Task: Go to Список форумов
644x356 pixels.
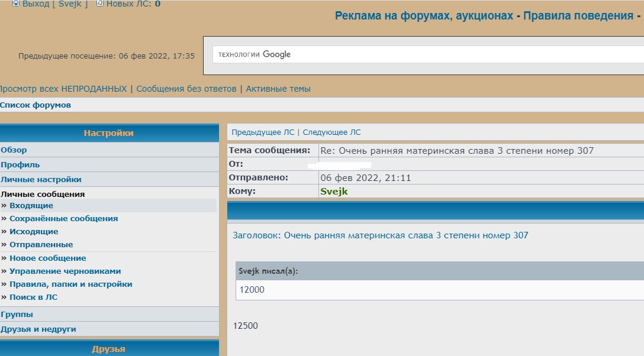Action: coord(36,105)
